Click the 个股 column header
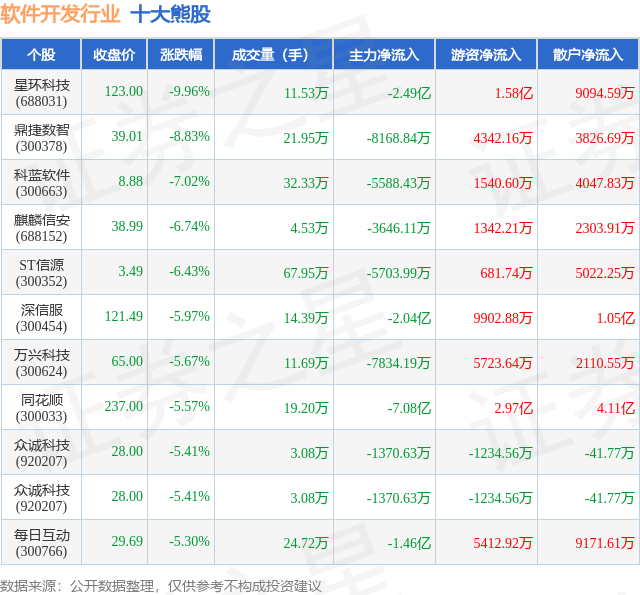This screenshot has width=640, height=595. tap(41, 54)
